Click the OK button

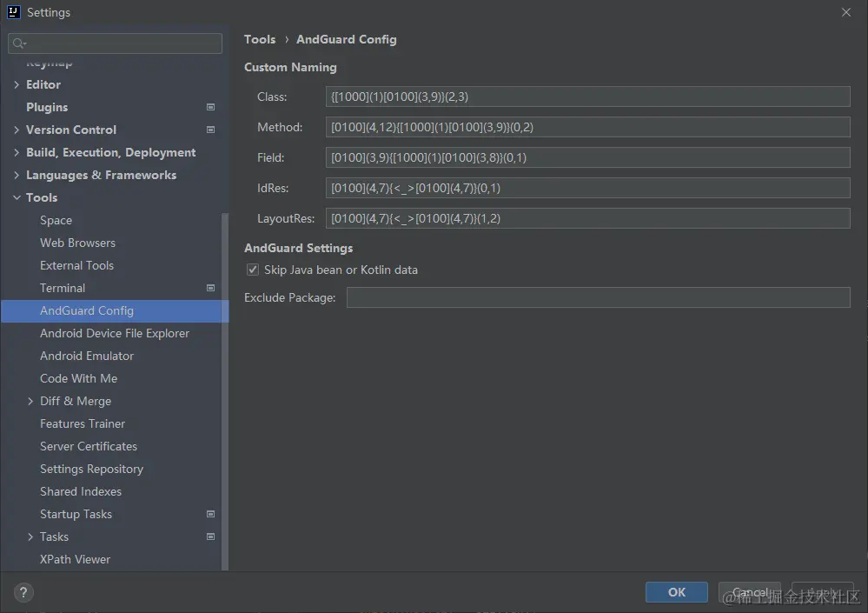pos(677,592)
